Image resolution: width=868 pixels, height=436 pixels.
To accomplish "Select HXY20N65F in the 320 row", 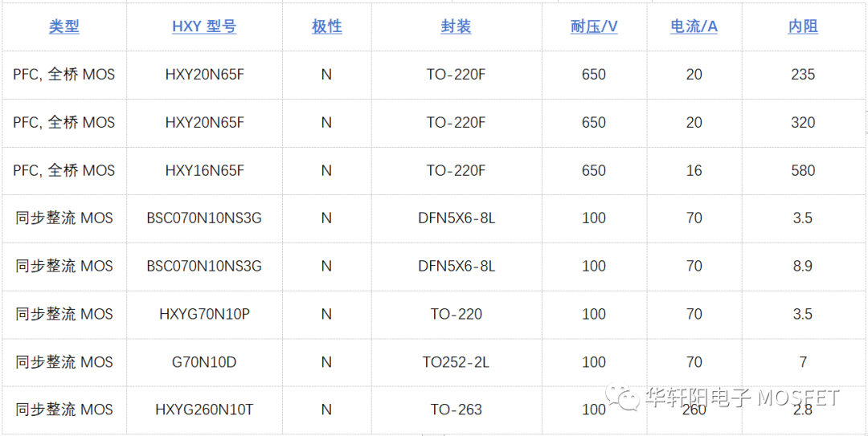I will coord(204,122).
